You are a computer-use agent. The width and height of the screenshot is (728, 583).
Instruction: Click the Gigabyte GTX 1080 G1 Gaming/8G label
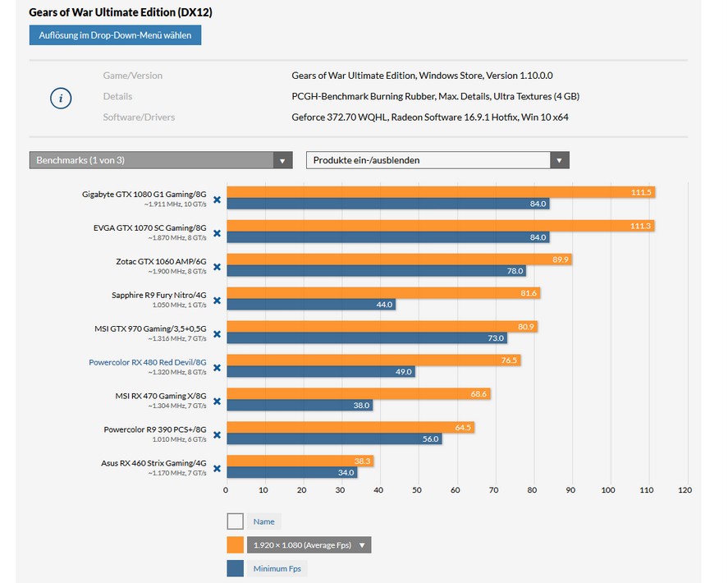[144, 194]
